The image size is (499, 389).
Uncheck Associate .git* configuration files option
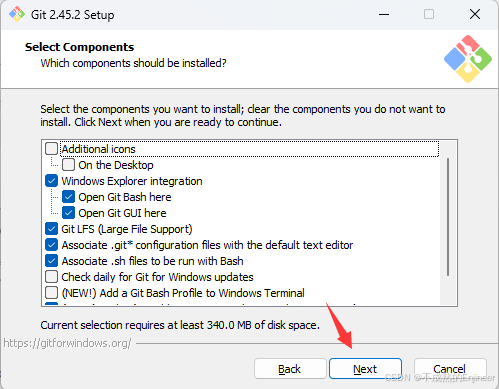(x=51, y=245)
